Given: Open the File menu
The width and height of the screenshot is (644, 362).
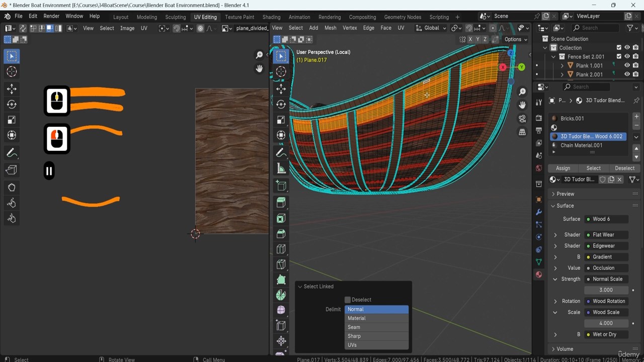Looking at the screenshot, I should 18,16.
